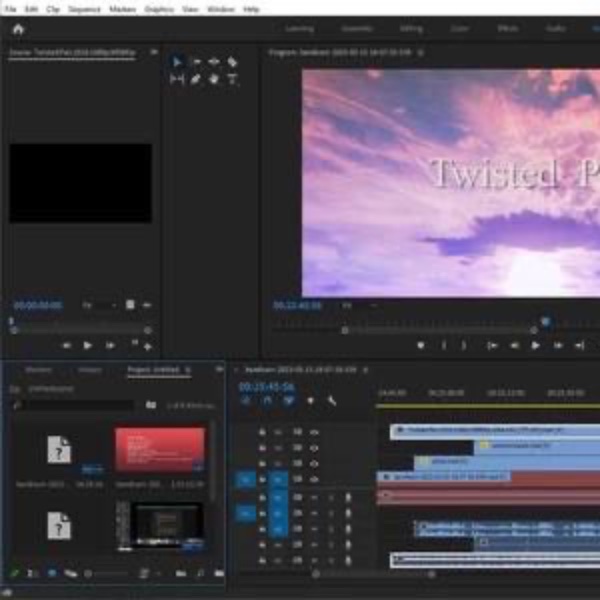The height and width of the screenshot is (600, 600).
Task: Open timeline display settings wrench
Action: point(331,401)
